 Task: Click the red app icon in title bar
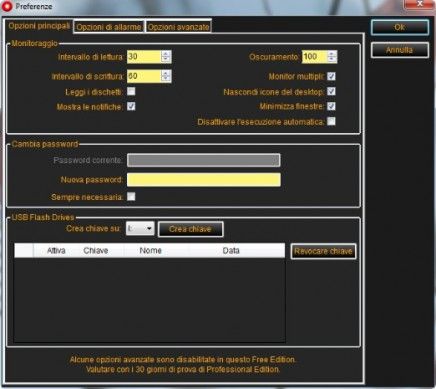pyautogui.click(x=6, y=6)
